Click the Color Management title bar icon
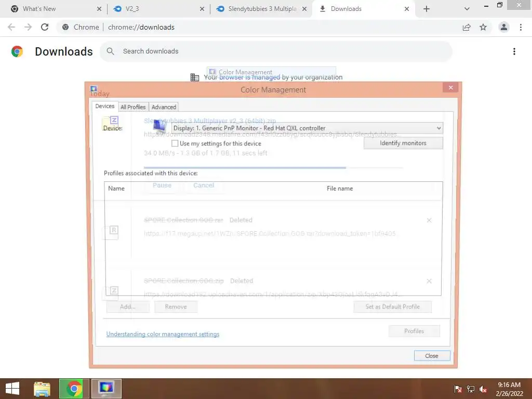The height and width of the screenshot is (399, 532). point(94,89)
